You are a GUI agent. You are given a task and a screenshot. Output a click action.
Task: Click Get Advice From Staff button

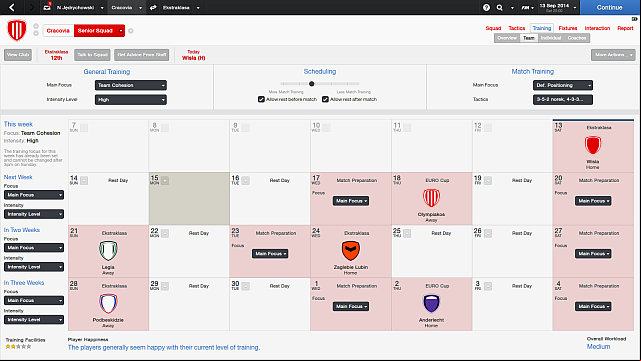click(x=142, y=55)
